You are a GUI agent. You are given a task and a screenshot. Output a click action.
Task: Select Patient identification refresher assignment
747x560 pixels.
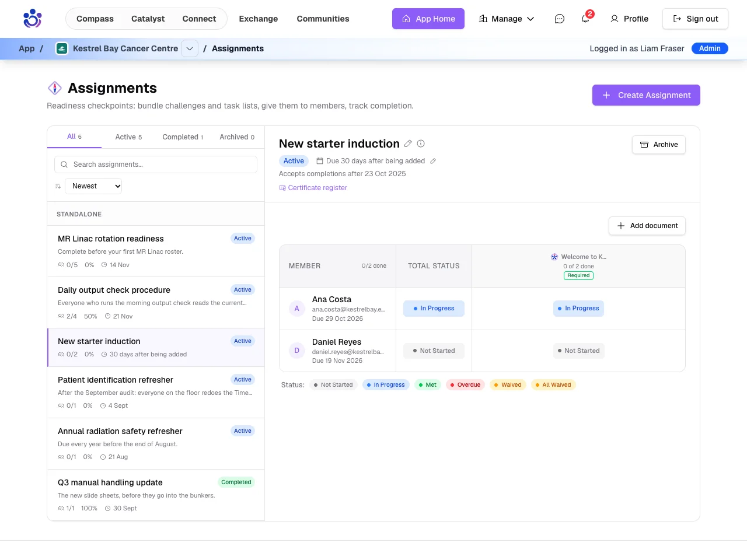[x=156, y=393]
